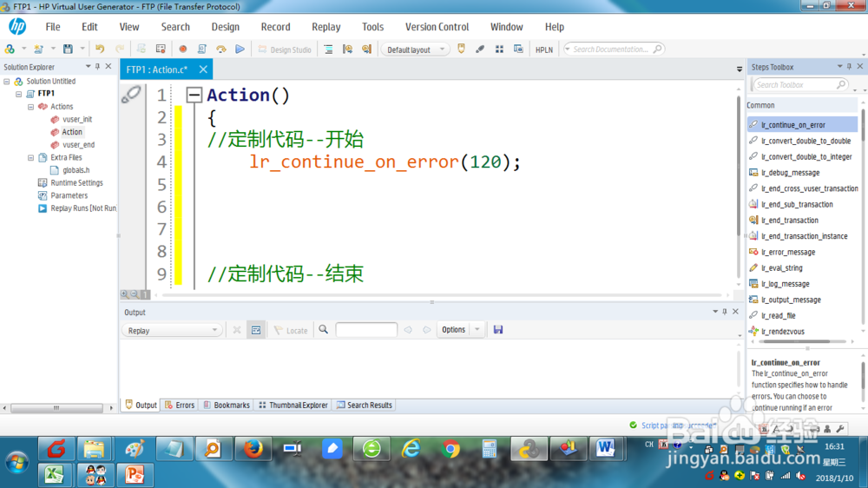
Task: Click the zoom in icon below code editor
Action: 124,294
